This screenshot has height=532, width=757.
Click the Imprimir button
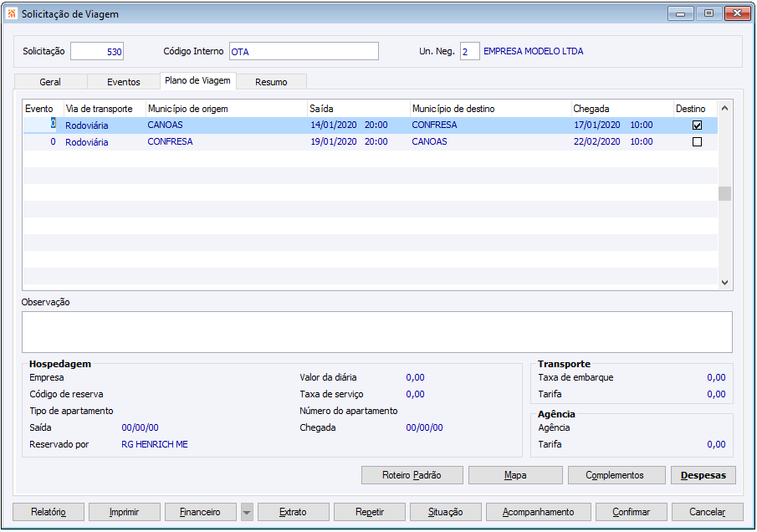click(x=124, y=512)
